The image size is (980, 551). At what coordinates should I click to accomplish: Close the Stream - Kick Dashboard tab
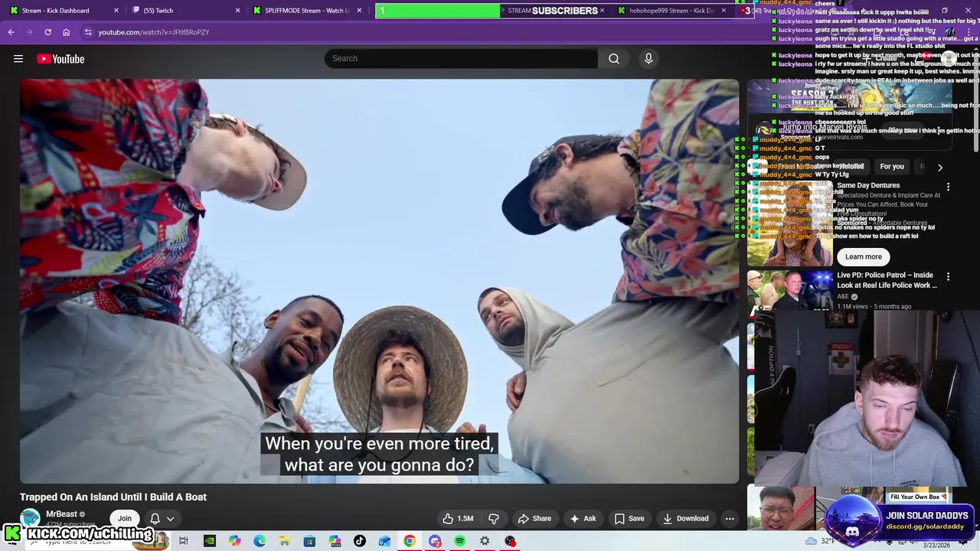click(116, 11)
